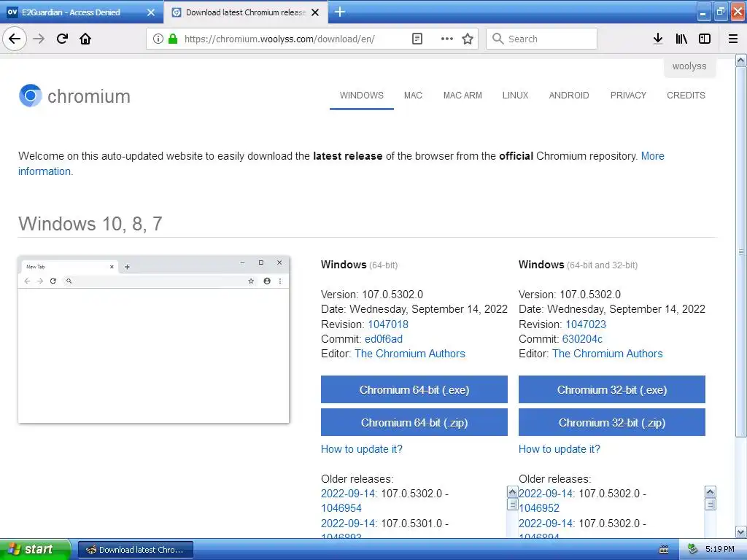Select Download latest Chro... taskbar button
The image size is (747, 560).
pyautogui.click(x=135, y=550)
